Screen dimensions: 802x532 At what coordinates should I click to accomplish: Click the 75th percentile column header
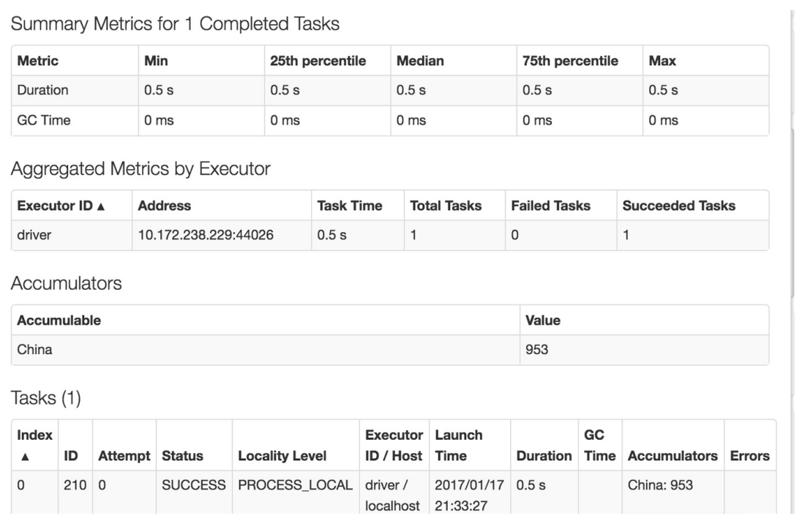click(570, 60)
